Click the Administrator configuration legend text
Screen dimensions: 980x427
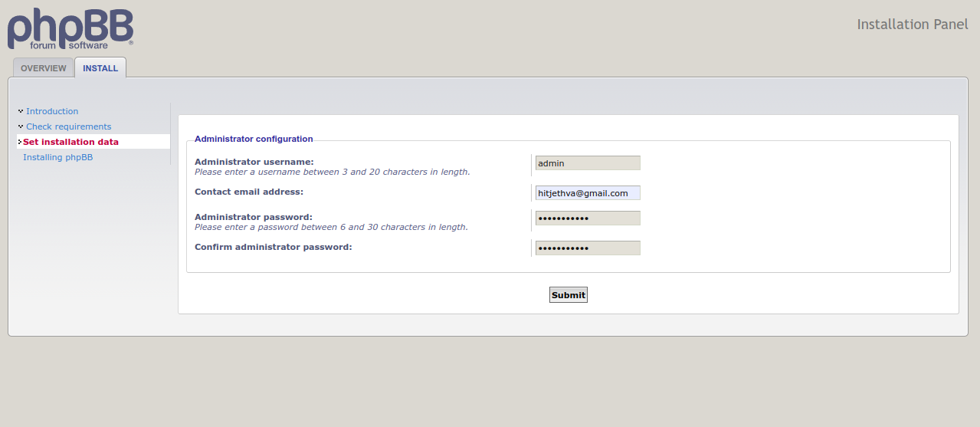pyautogui.click(x=254, y=139)
